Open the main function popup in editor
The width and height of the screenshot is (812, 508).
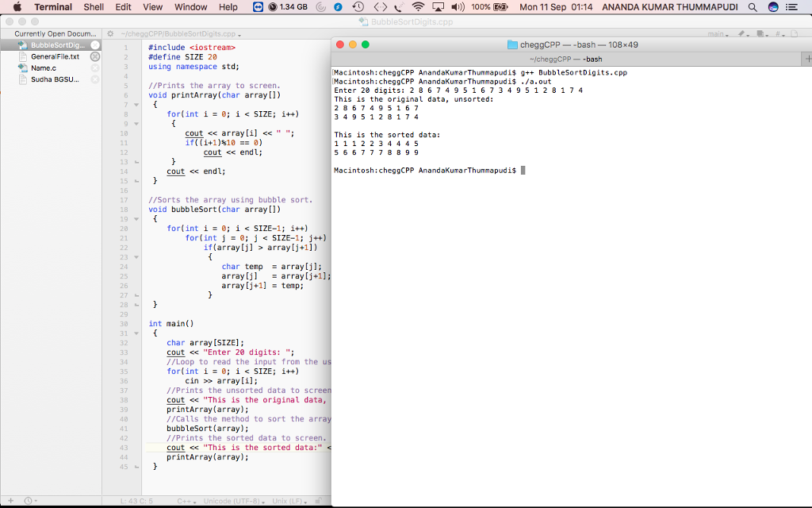point(718,33)
